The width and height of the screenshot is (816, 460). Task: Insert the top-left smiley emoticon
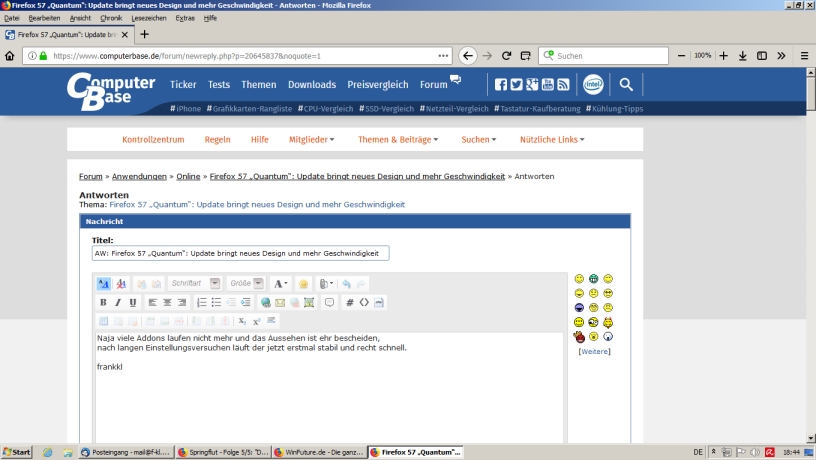pos(579,279)
